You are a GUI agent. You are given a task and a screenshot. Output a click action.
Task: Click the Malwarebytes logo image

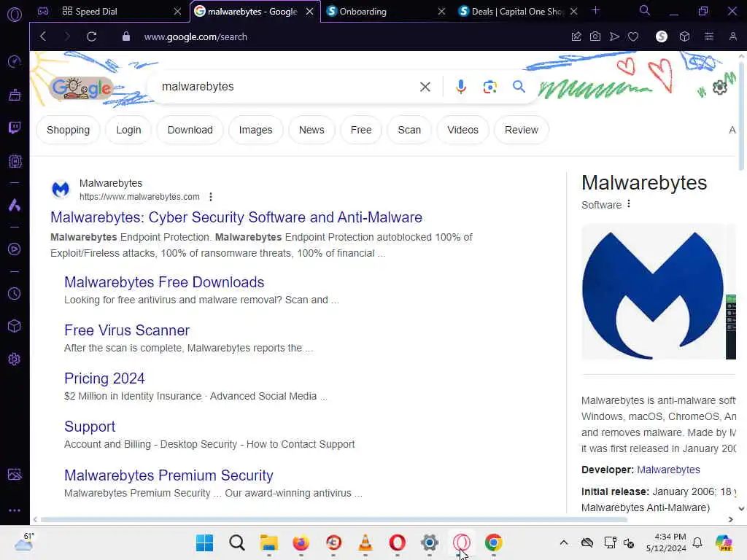click(653, 292)
